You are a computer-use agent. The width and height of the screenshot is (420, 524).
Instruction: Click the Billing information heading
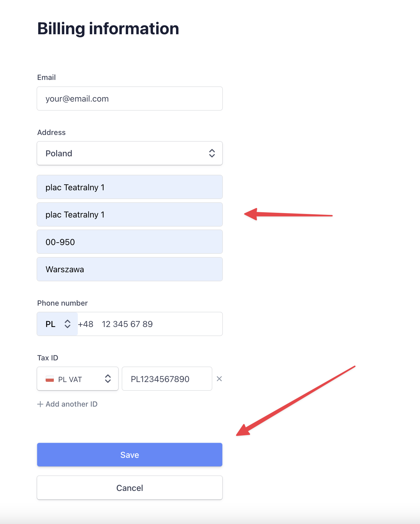(x=108, y=29)
